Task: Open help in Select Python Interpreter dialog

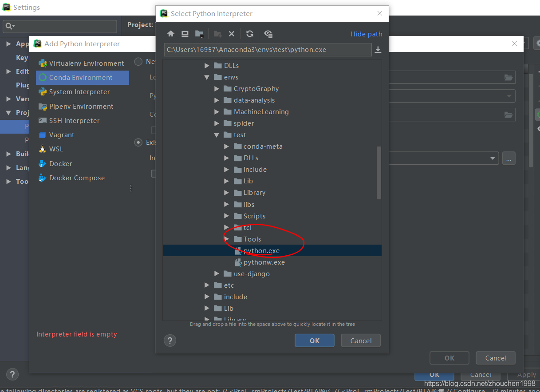Action: [170, 341]
